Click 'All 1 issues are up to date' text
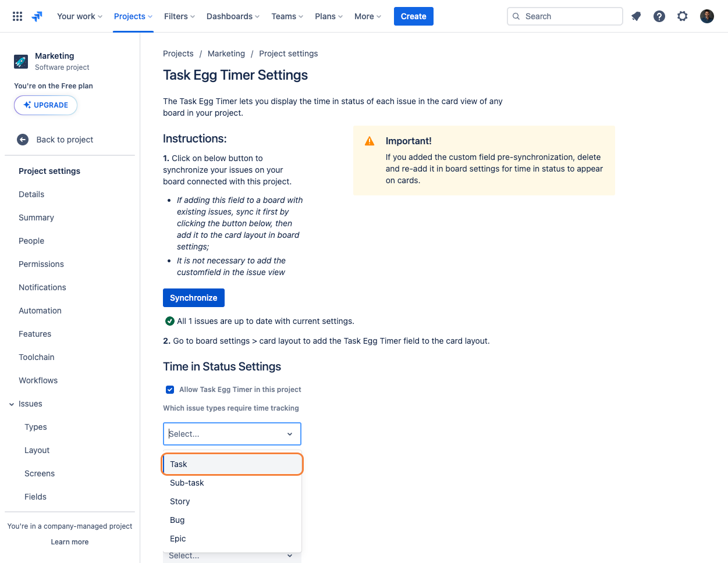Image resolution: width=728 pixels, height=563 pixels. tap(265, 321)
